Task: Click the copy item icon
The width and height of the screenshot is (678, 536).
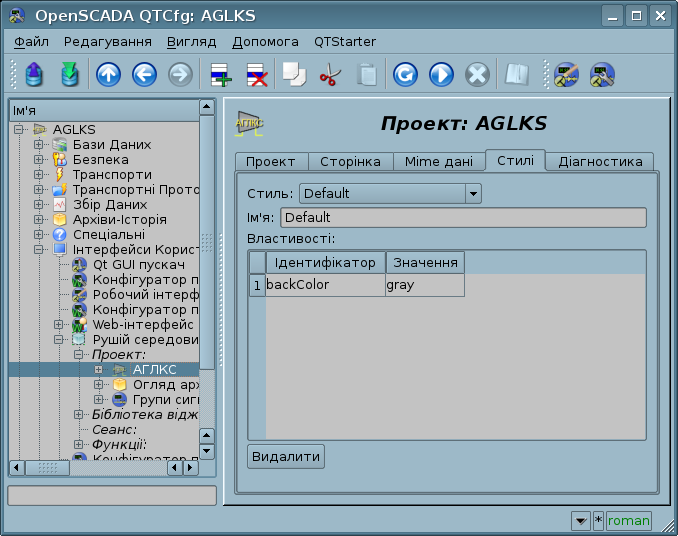Action: click(x=294, y=74)
